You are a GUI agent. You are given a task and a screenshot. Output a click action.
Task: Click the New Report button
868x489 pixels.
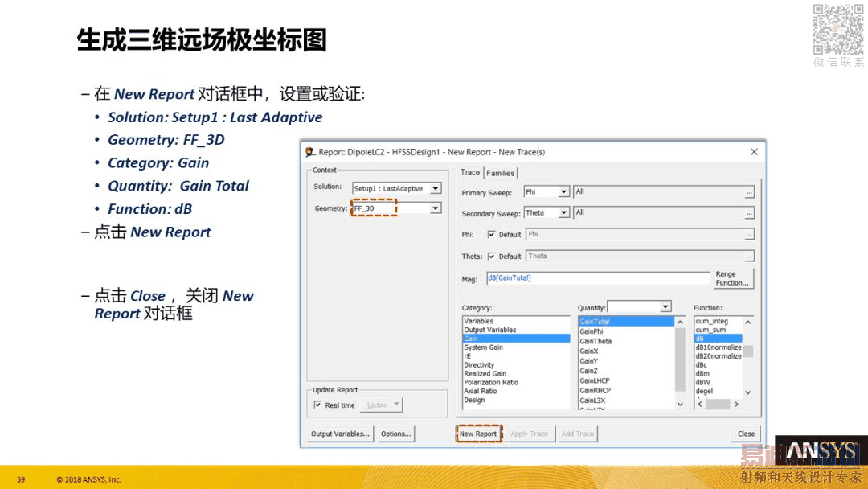pos(478,434)
